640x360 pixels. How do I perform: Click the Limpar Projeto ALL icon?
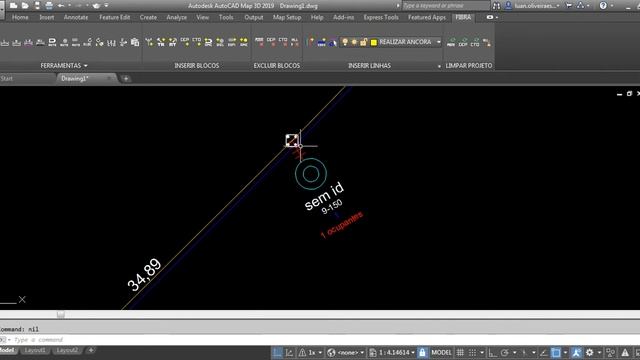coord(487,42)
